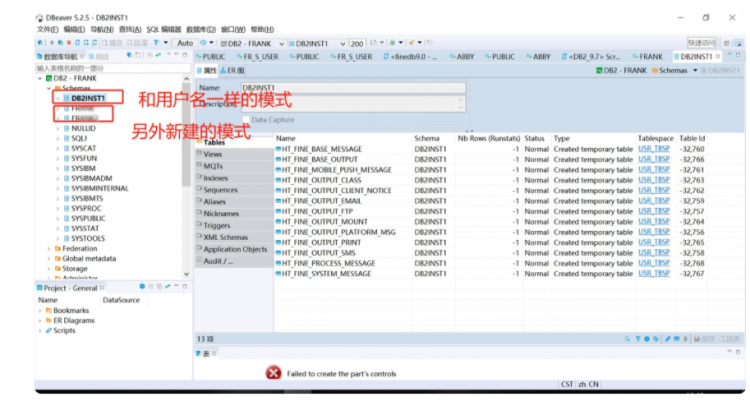Screen dimensions: 750x406
Task: Maximize the bottom 表 panel
Action: 738,352
